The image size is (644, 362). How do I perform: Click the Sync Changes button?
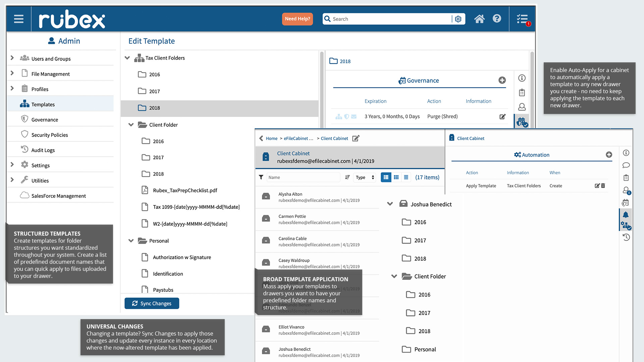pos(152,303)
